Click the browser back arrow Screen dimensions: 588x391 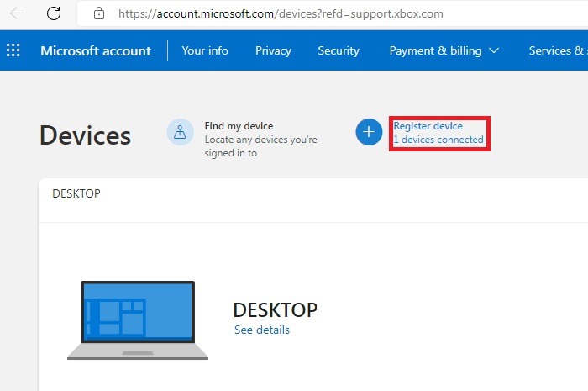(17, 13)
